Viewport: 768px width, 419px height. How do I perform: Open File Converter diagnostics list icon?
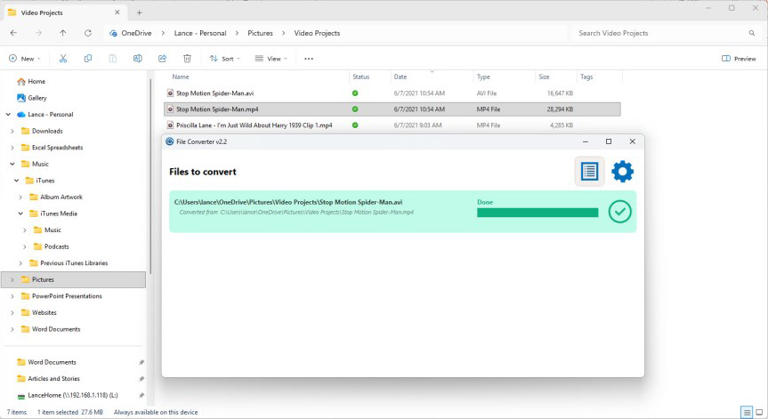[589, 172]
